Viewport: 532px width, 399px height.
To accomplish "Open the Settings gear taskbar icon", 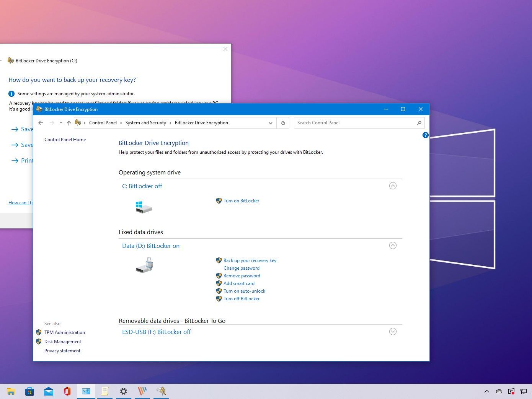I will coord(123,391).
